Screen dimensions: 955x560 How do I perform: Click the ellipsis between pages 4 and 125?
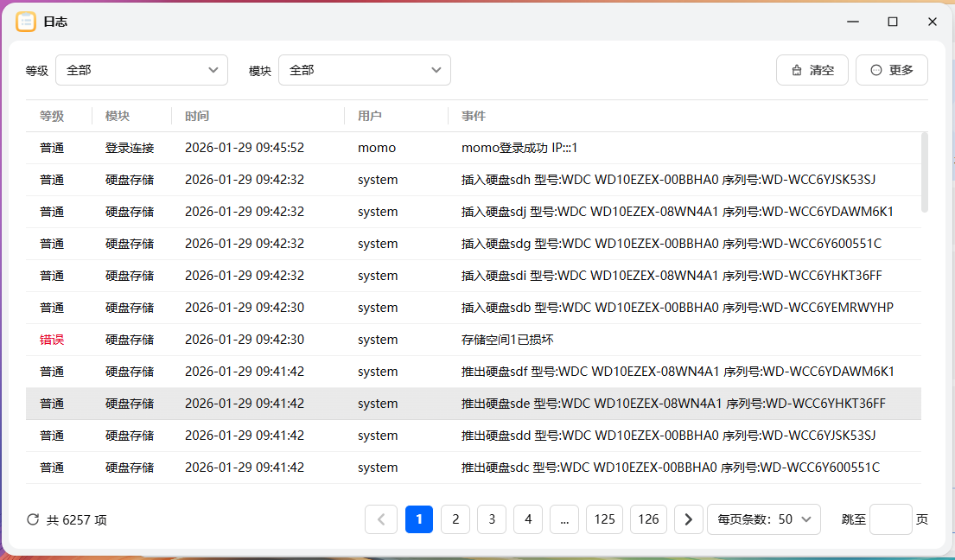[x=564, y=519]
